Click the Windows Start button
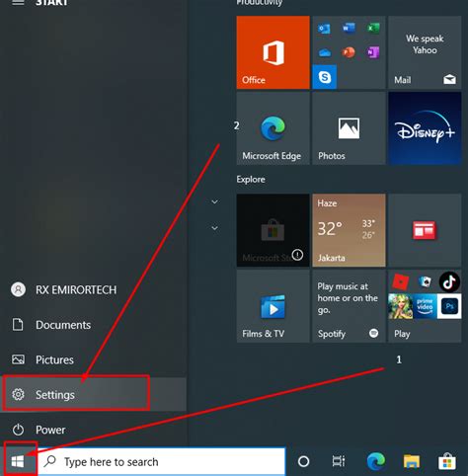This screenshot has width=468, height=476. point(18,461)
